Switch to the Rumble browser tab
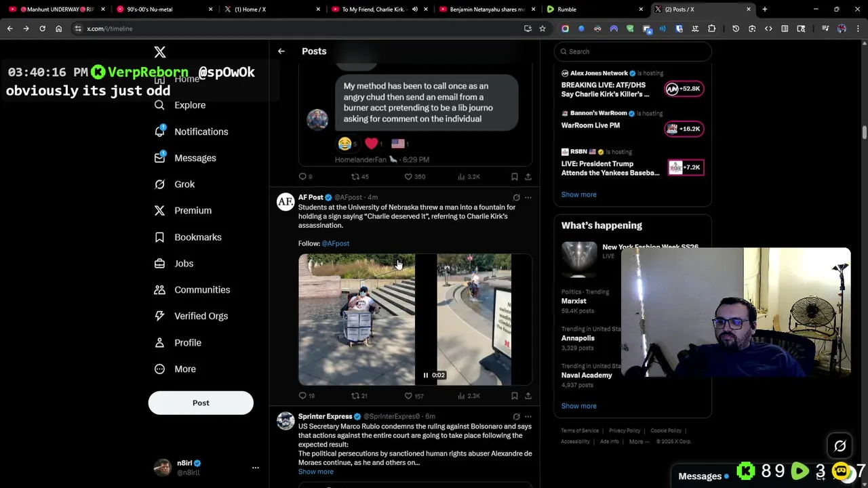The height and width of the screenshot is (488, 868). click(x=594, y=9)
